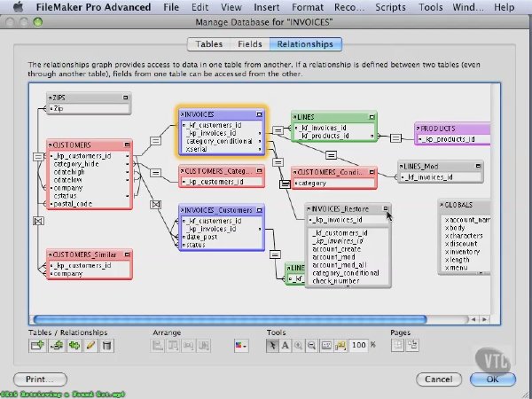Open the page setup icon under Pages

pyautogui.click(x=412, y=346)
